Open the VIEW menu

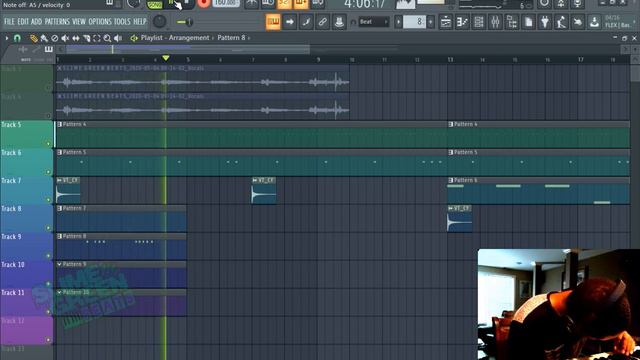pos(79,22)
